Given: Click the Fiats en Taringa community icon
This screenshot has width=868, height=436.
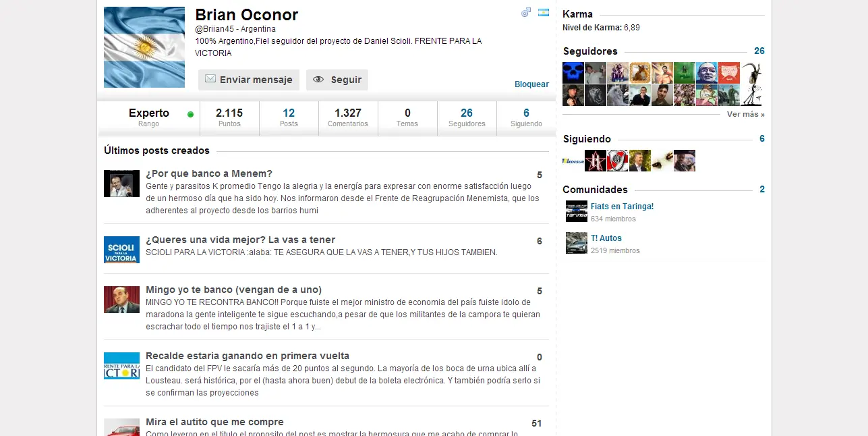Looking at the screenshot, I should (577, 211).
